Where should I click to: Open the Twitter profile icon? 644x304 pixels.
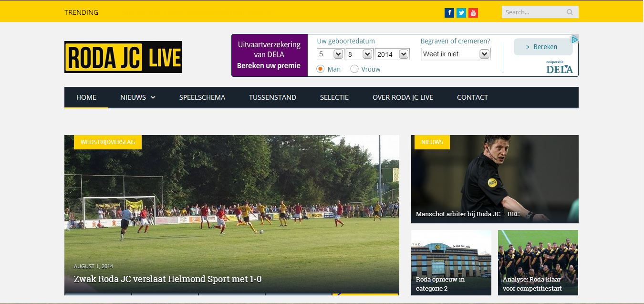(x=461, y=13)
